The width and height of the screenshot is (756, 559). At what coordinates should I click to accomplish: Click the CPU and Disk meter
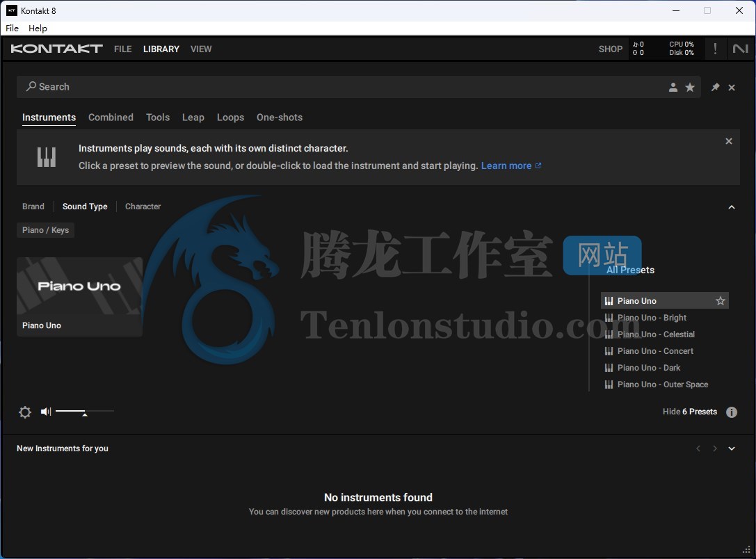(x=682, y=48)
